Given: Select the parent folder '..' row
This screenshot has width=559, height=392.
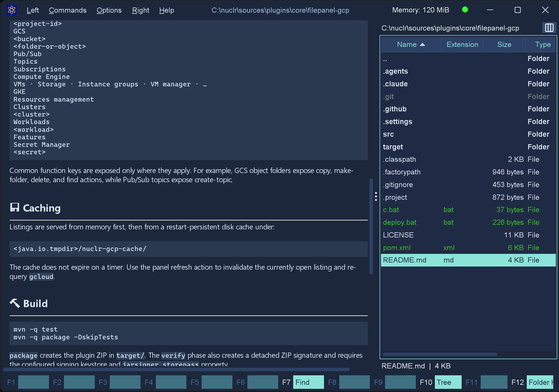Looking at the screenshot, I should (468, 59).
